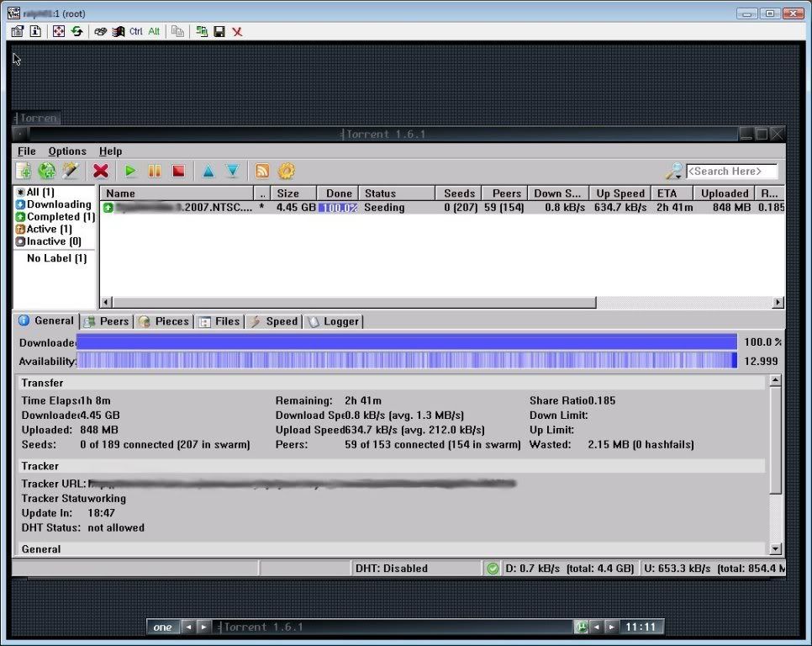Click the Downloaded progress bar

coord(407,342)
